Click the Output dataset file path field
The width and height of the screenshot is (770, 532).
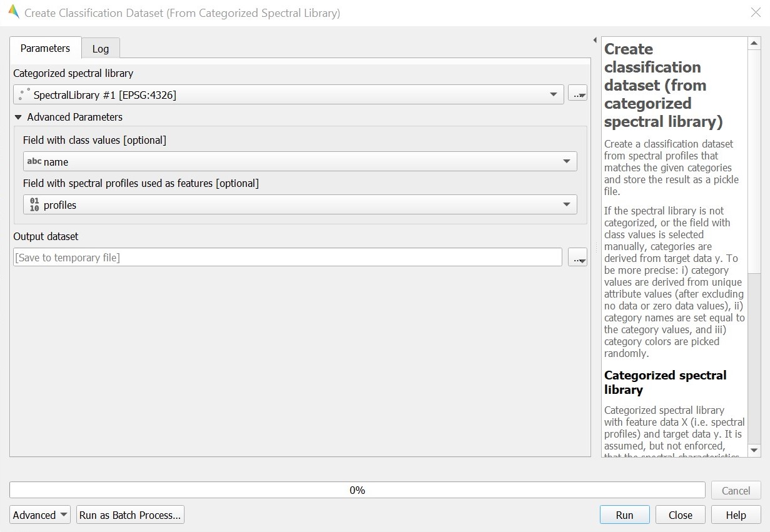[288, 257]
